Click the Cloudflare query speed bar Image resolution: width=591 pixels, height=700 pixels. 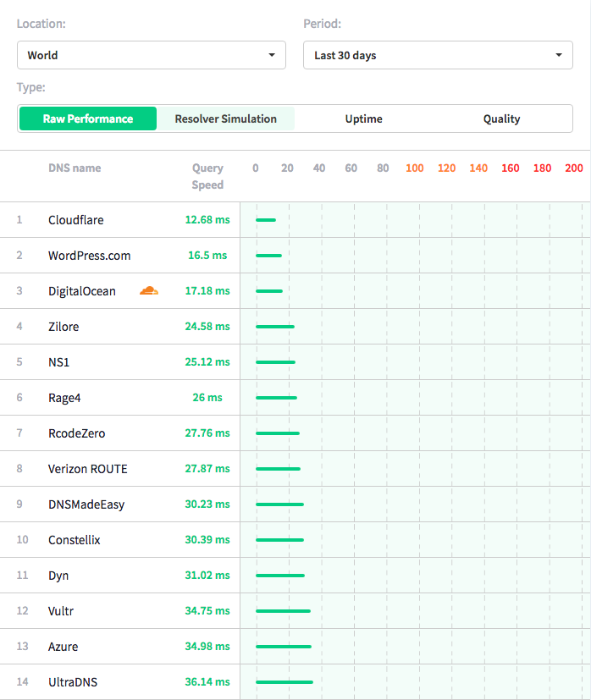(x=266, y=220)
